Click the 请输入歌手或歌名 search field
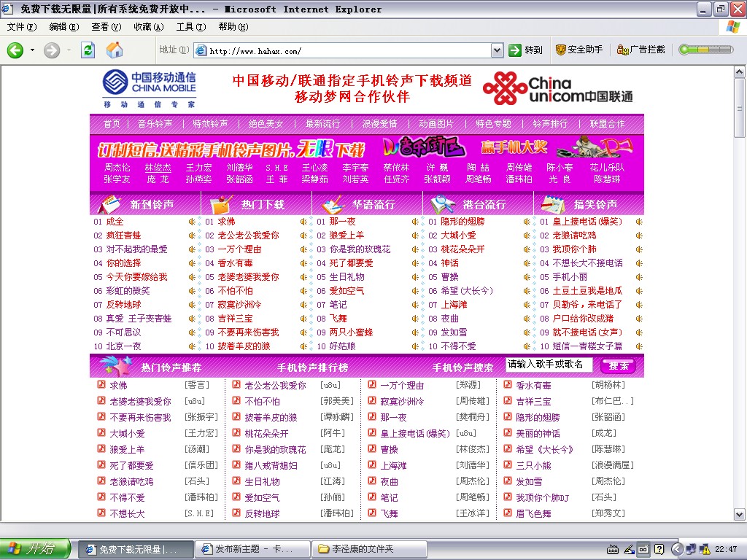Image resolution: width=747 pixels, height=560 pixels. [549, 365]
